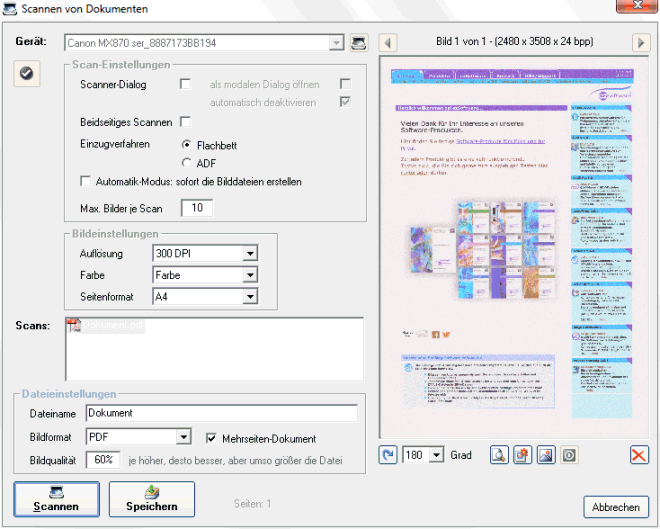Open the Auflösung 300 DPI dropdown
Viewport: 660px width, 529px height.
[249, 253]
